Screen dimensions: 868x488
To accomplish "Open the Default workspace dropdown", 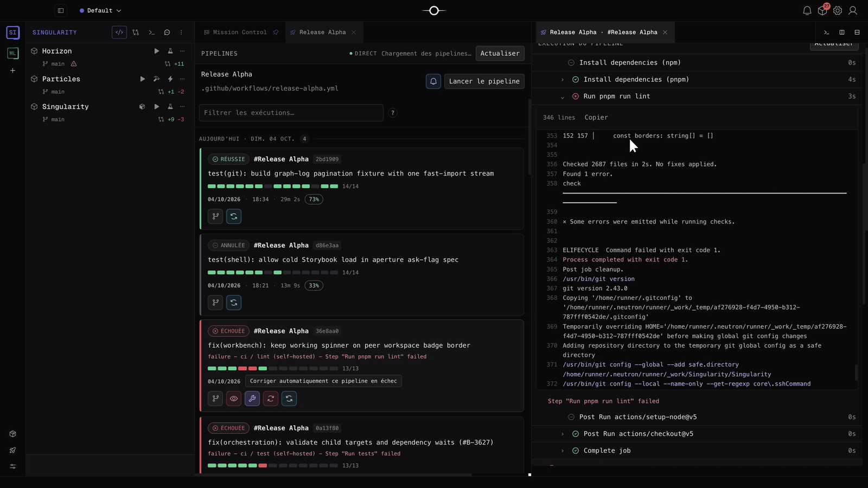I will click(100, 10).
